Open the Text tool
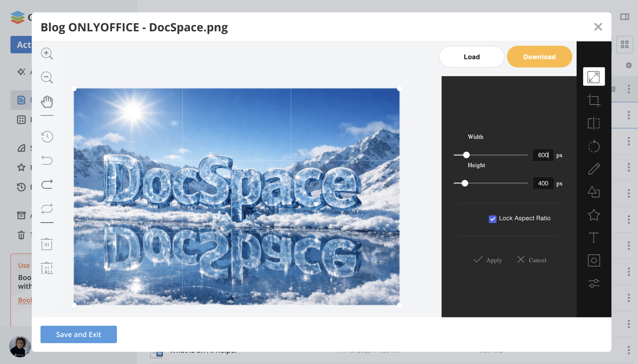Screen dimensions: 638x364 pos(594,238)
